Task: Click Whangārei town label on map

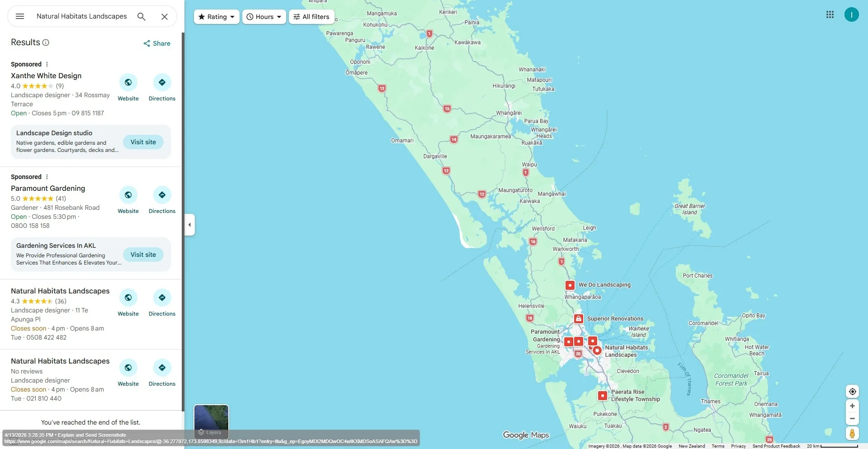Action: tap(509, 113)
